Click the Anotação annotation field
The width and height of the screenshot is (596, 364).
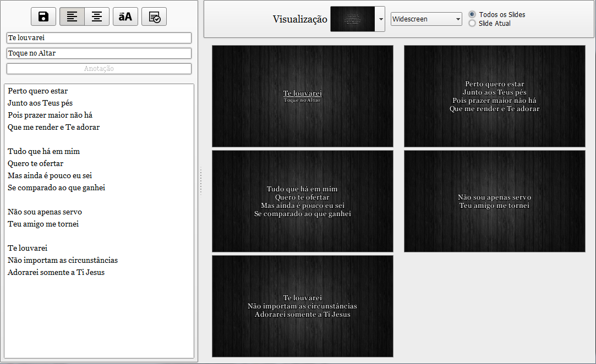(99, 69)
